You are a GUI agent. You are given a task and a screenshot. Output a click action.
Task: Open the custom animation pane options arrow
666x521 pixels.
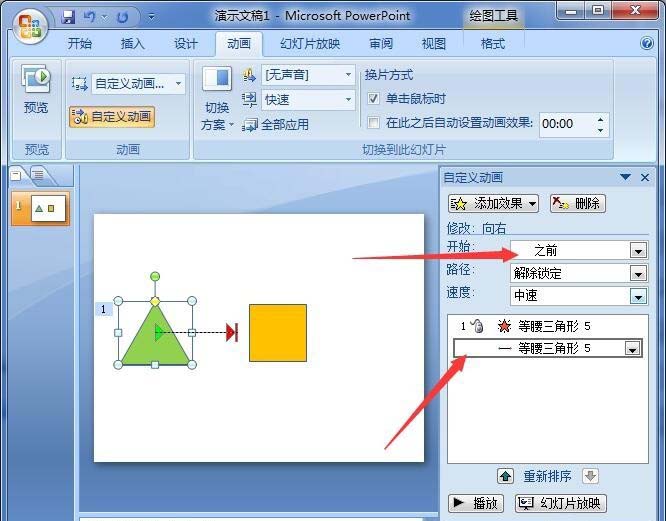pyautogui.click(x=625, y=177)
